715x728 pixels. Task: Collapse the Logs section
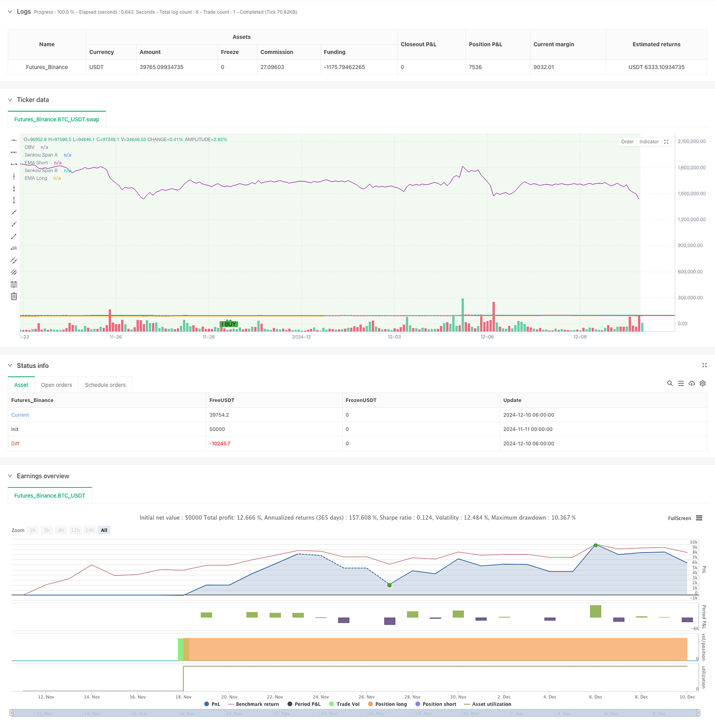[9, 12]
